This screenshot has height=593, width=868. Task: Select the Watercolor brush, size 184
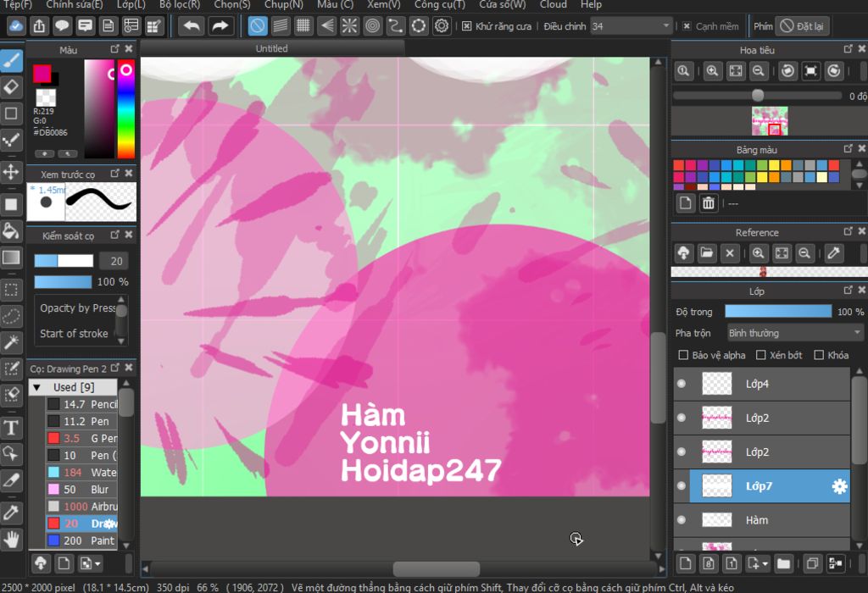[81, 473]
